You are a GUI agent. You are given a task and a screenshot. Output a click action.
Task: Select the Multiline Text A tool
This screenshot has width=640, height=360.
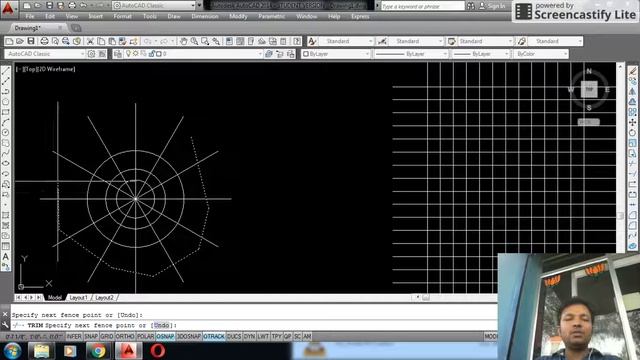[6, 257]
